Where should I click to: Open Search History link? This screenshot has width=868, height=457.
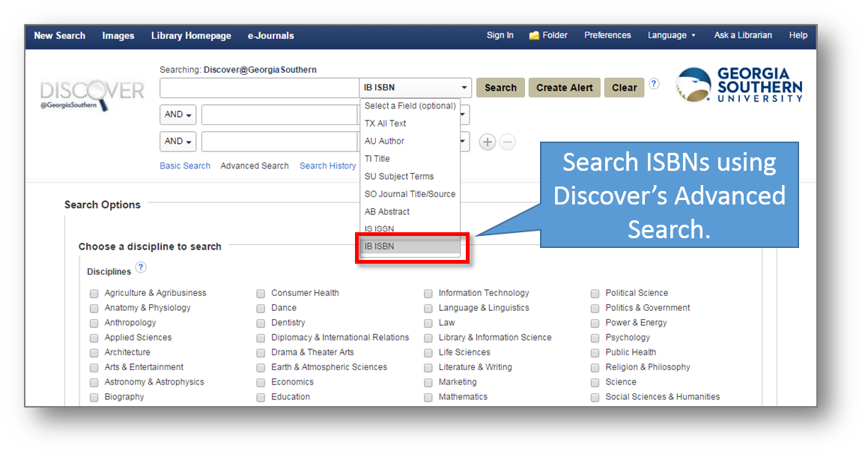point(328,166)
